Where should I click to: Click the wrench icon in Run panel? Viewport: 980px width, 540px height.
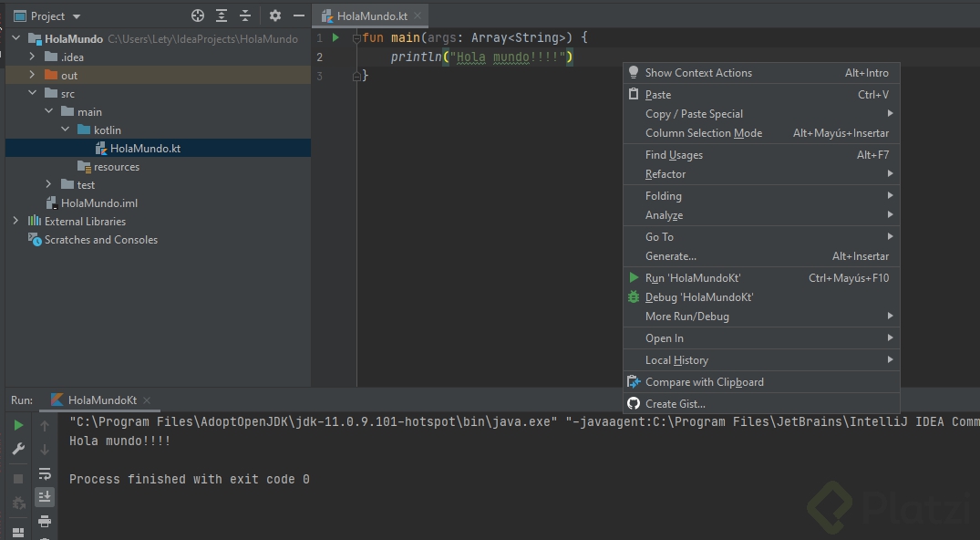[18, 450]
